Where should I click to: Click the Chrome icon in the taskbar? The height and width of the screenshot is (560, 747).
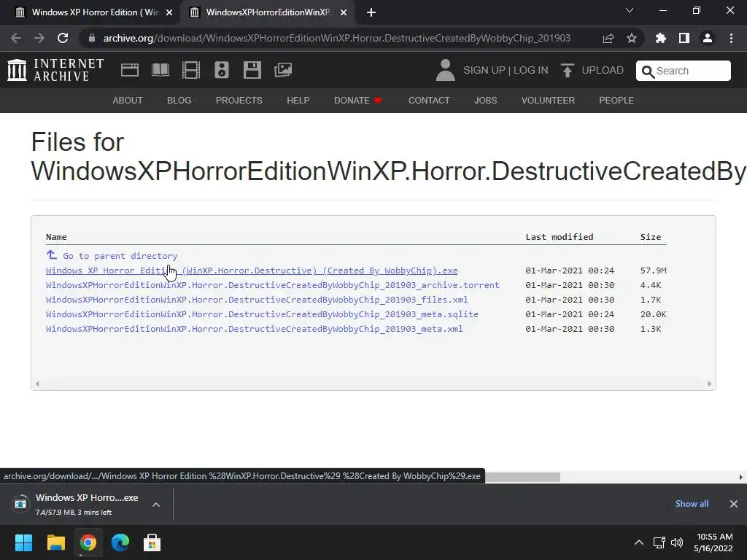[88, 542]
